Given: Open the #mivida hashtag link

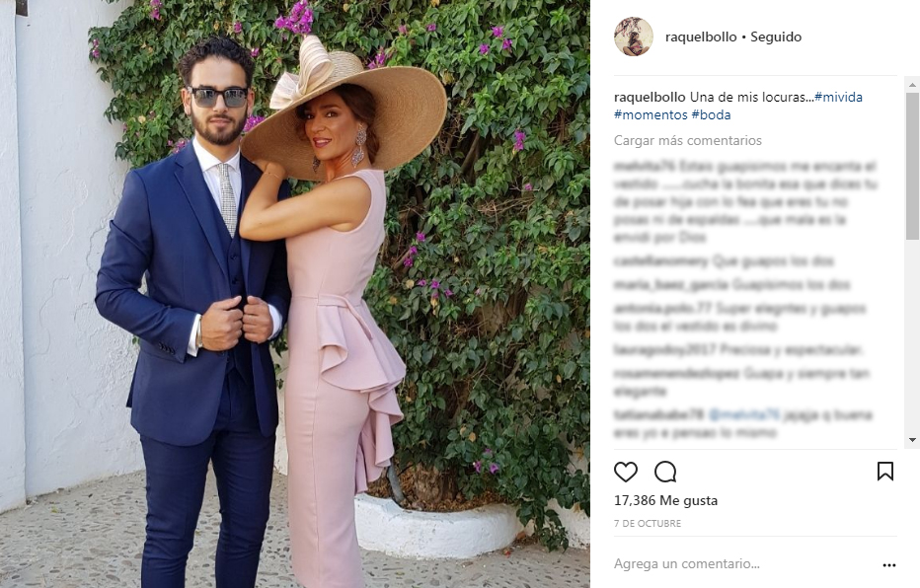Looking at the screenshot, I should [838, 97].
